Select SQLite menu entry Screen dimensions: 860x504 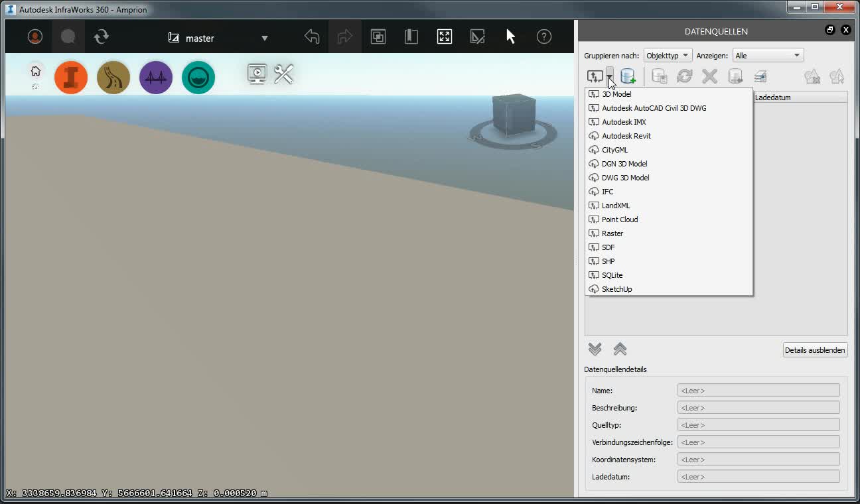[669, 275]
